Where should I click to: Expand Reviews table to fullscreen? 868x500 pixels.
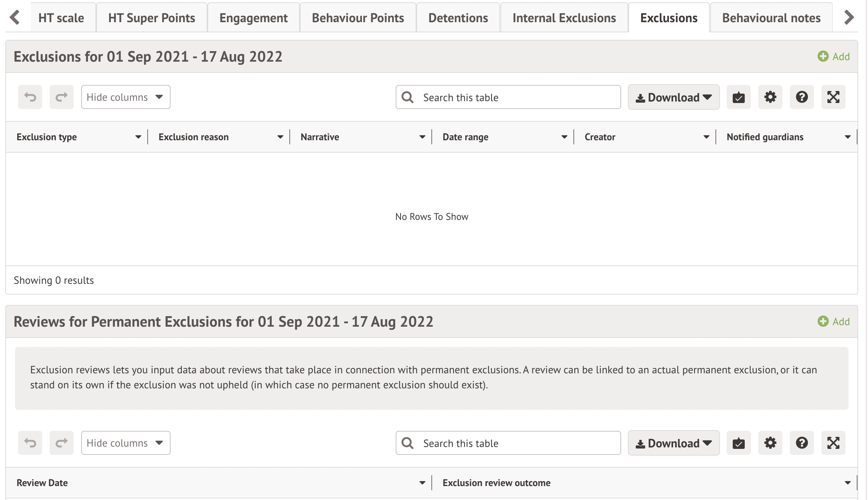click(833, 443)
